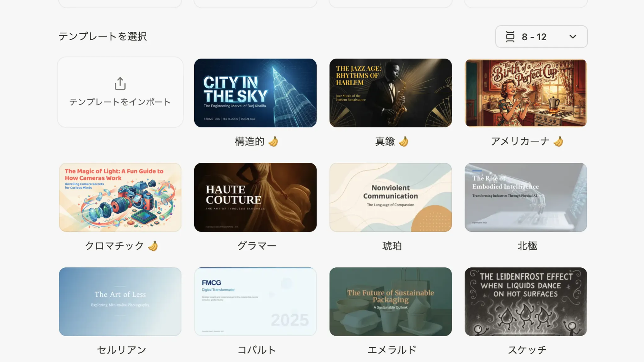Select The Art of Less template
644x362 pixels.
point(120,302)
